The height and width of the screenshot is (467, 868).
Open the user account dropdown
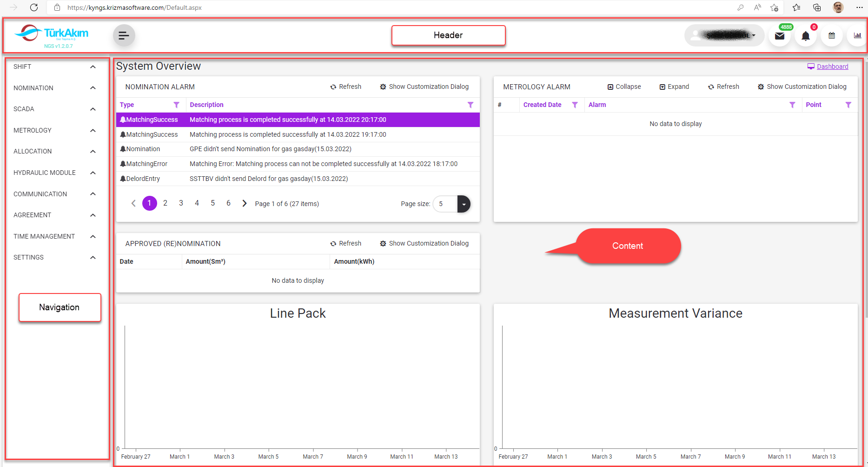pos(724,35)
